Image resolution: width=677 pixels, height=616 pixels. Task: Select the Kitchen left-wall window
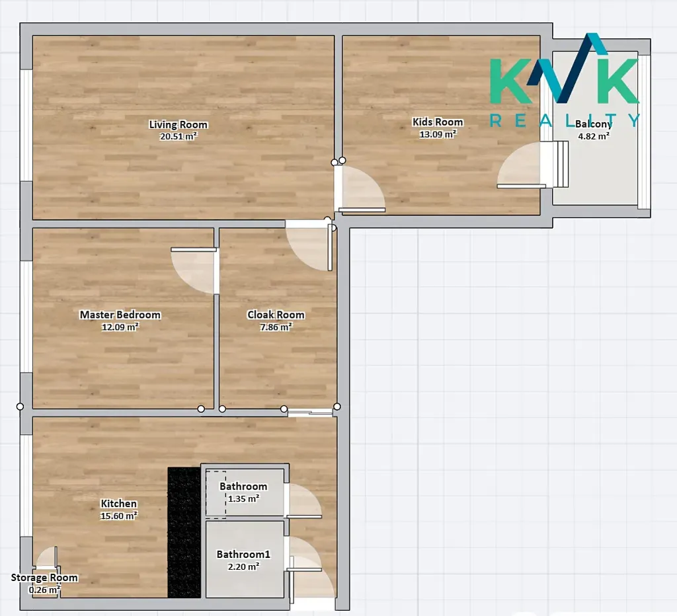coord(26,486)
